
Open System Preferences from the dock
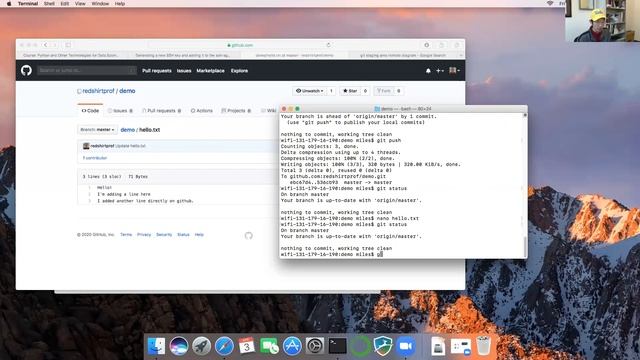[315, 346]
